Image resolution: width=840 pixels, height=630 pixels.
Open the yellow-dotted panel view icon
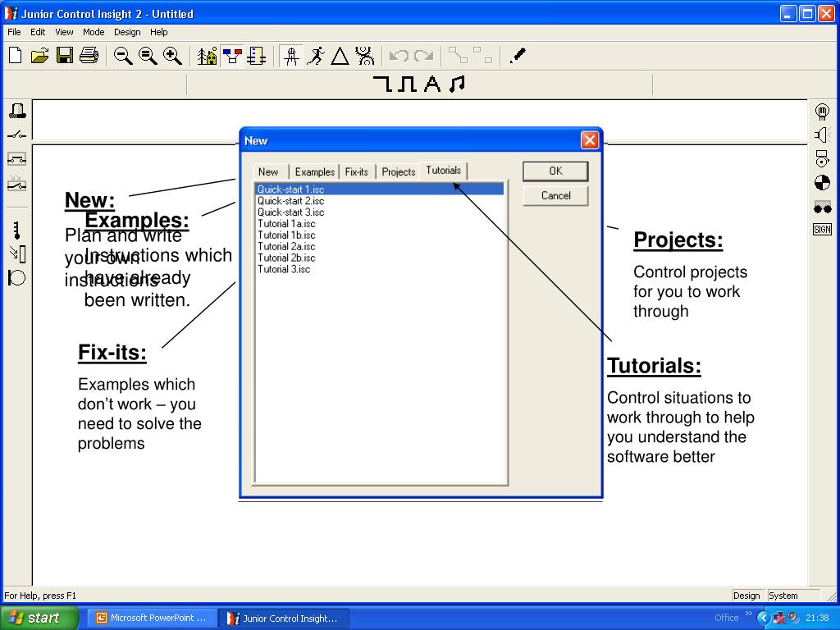tap(257, 55)
